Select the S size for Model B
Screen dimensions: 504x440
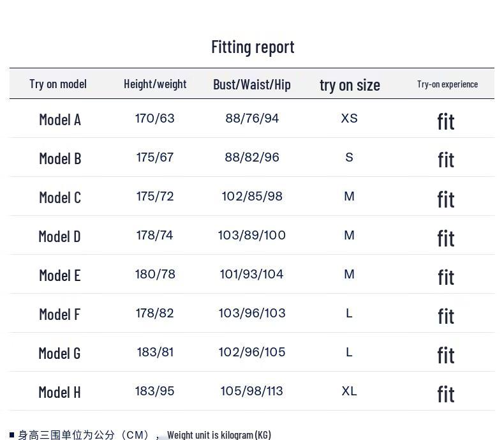[x=350, y=157]
